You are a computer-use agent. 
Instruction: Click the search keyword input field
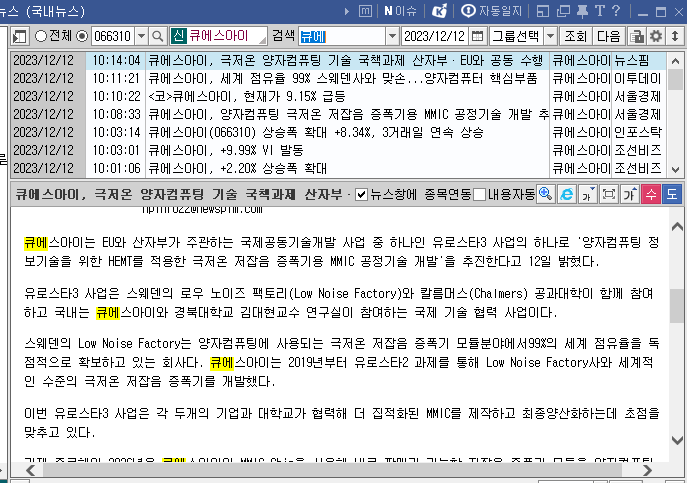(342, 36)
